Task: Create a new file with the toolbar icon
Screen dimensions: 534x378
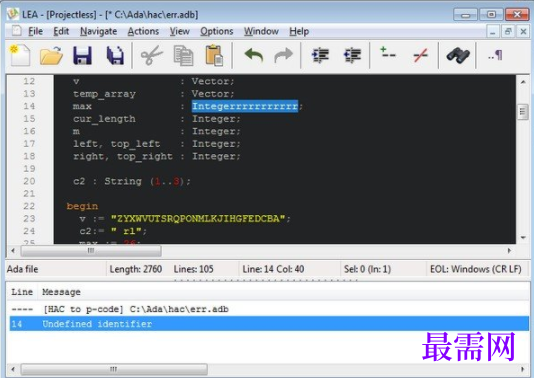Action: [x=20, y=55]
